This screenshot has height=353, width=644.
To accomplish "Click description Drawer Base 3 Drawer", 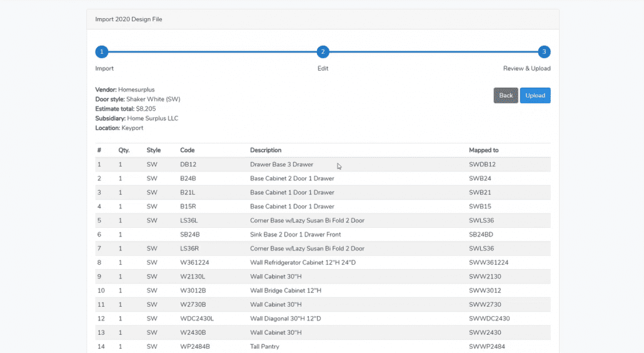I will tap(282, 165).
